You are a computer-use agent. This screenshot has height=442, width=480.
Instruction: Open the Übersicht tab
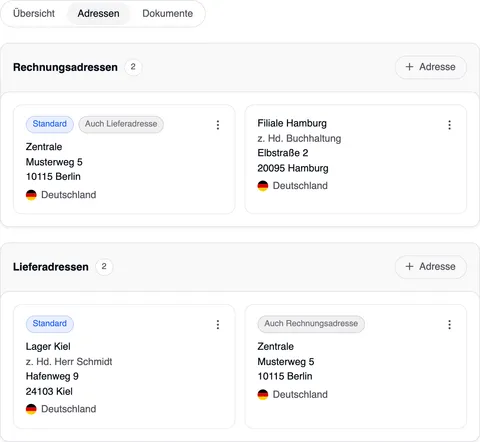pos(34,14)
